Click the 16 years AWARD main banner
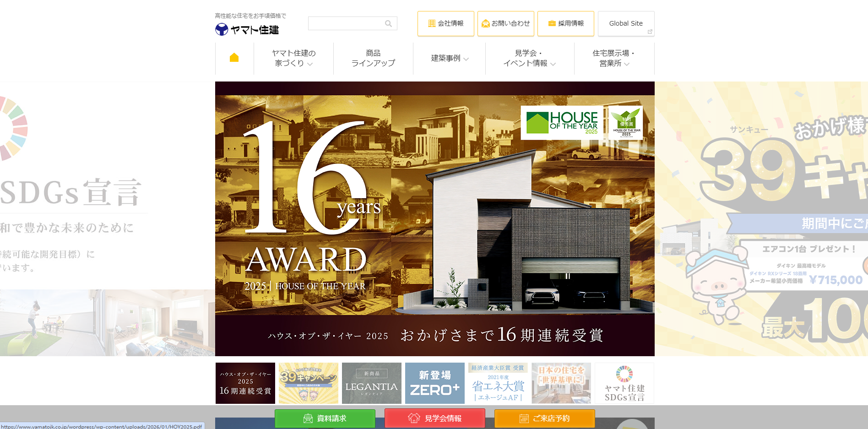The image size is (868, 429). [435, 219]
